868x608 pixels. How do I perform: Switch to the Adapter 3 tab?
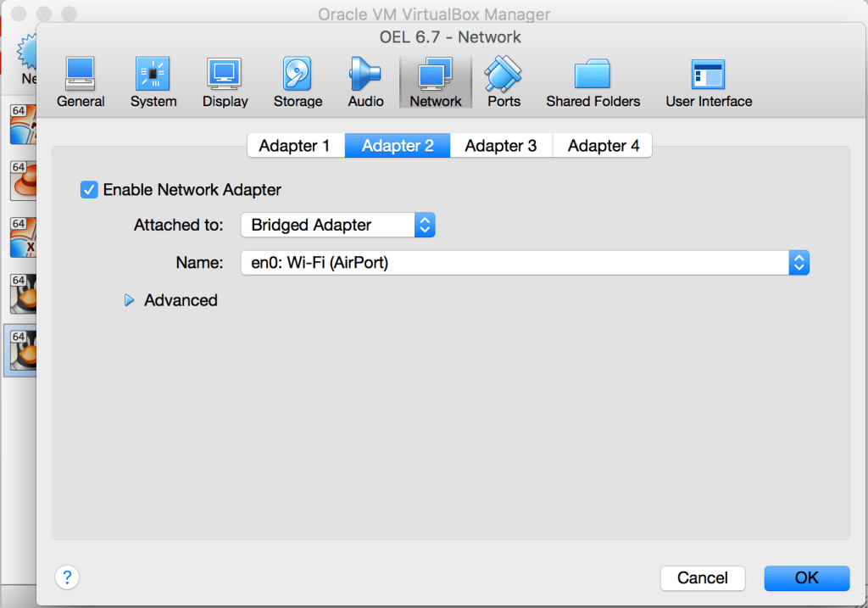[501, 146]
